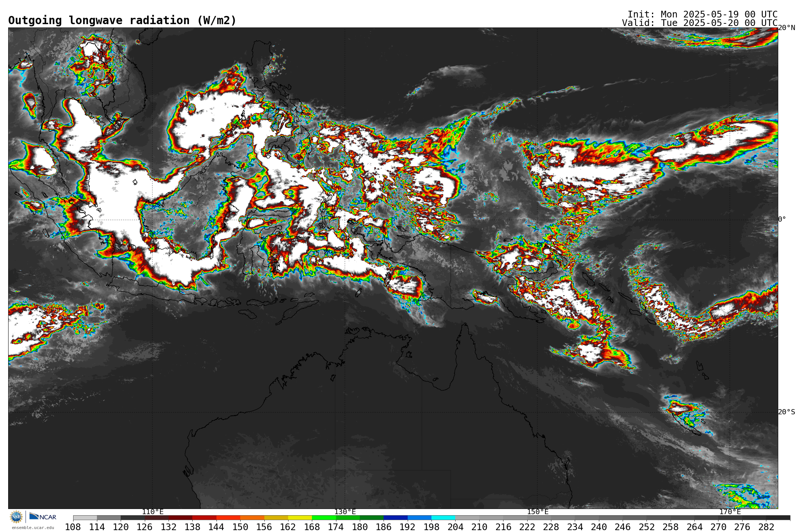Click the colorbar value 174

[x=336, y=527]
